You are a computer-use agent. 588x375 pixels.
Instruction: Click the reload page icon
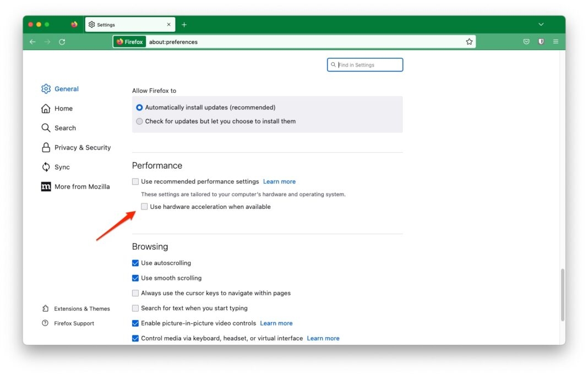tap(62, 42)
